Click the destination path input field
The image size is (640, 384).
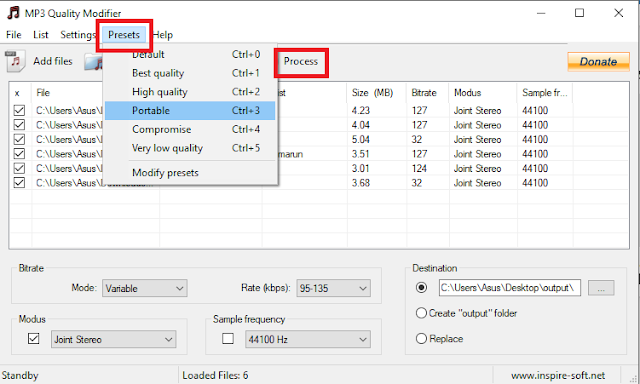point(510,288)
